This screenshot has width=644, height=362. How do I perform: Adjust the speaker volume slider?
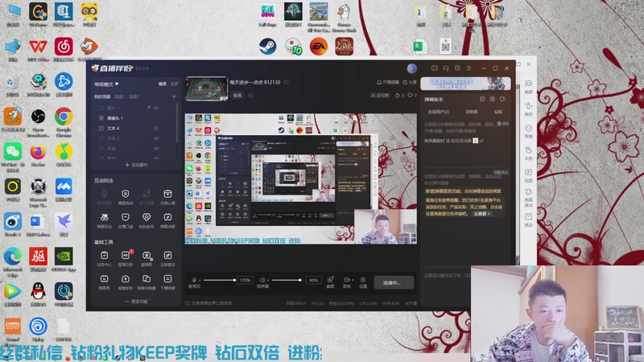[x=287, y=280]
